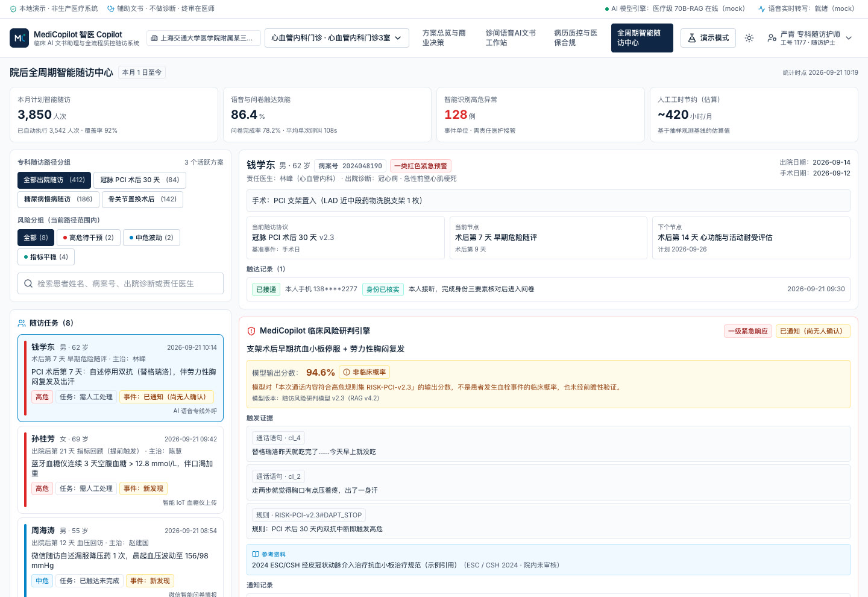868x597 pixels.
Task: Click the 一级紧急响应 badge
Action: [x=748, y=331]
